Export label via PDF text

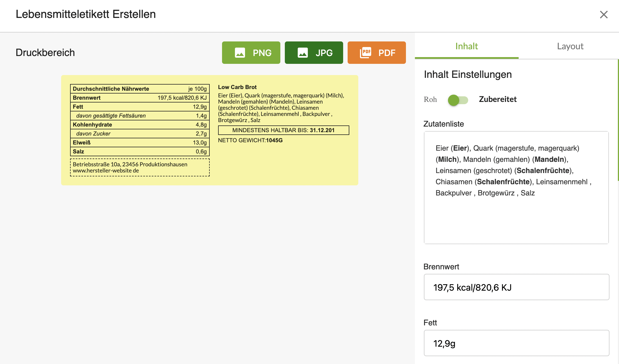pyautogui.click(x=387, y=53)
